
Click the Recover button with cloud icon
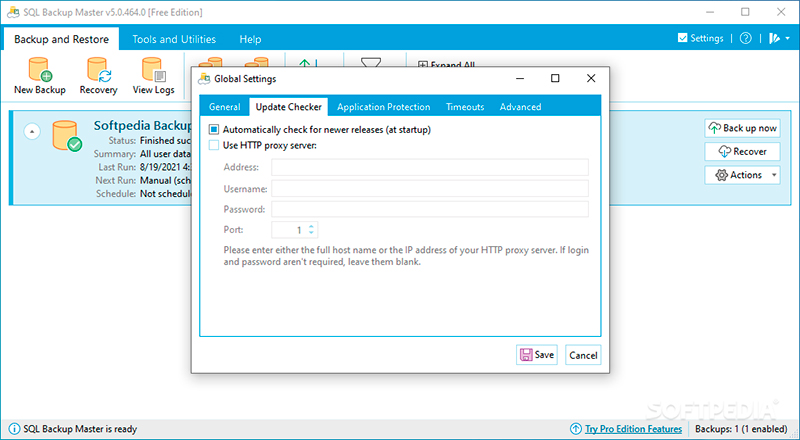coord(742,152)
